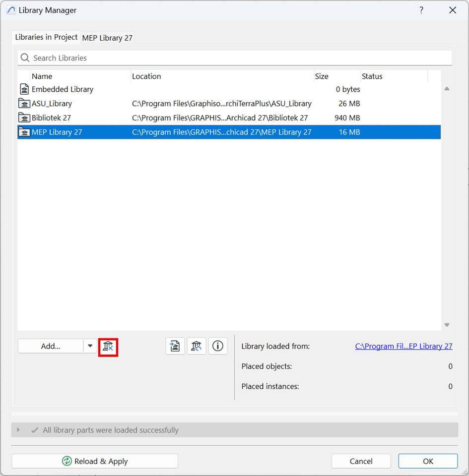Viewport: 469px width, 476px height.
Task: Click the list scroll up arrow
Action: [x=447, y=89]
